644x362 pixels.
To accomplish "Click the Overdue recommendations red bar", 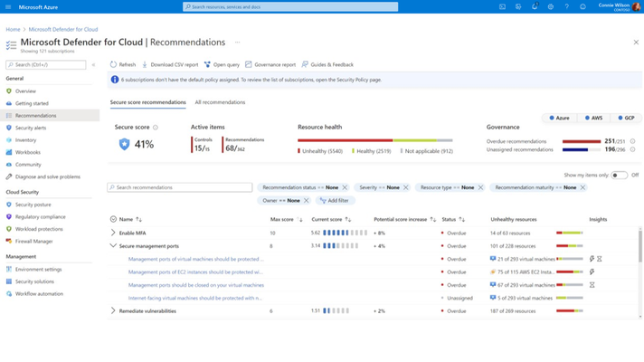I will click(582, 141).
